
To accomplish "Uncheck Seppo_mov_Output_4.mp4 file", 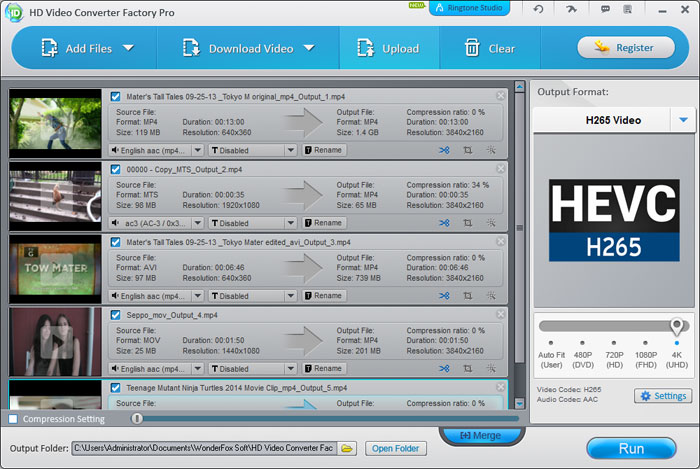I will [x=115, y=315].
